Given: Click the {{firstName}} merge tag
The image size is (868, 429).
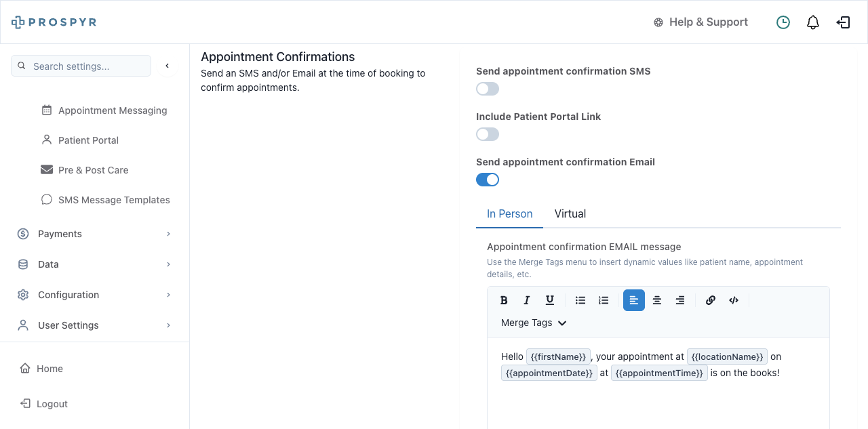Looking at the screenshot, I should point(559,356).
